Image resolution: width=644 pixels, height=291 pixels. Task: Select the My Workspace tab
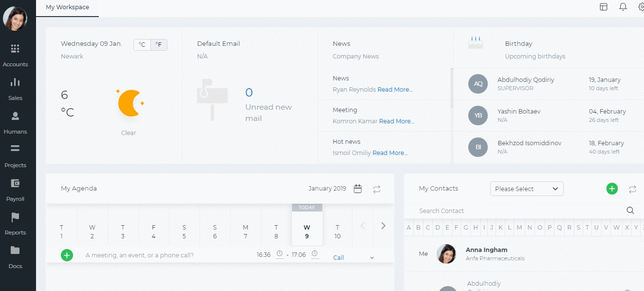(67, 8)
